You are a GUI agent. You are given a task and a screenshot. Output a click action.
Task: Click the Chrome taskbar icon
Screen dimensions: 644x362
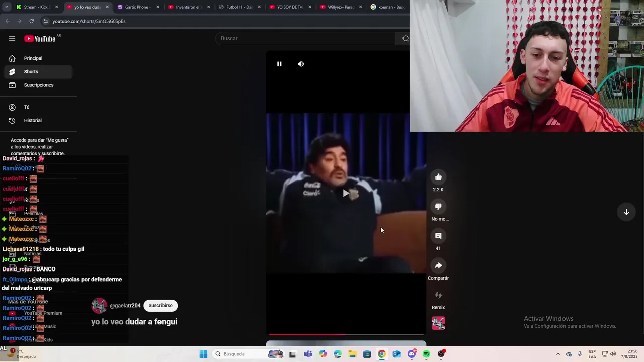pyautogui.click(x=382, y=354)
